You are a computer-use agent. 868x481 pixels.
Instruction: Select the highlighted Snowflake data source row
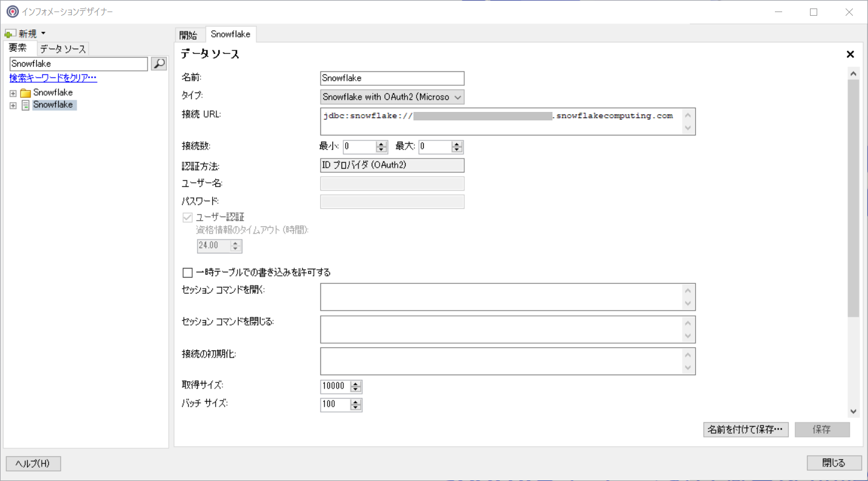coord(54,105)
